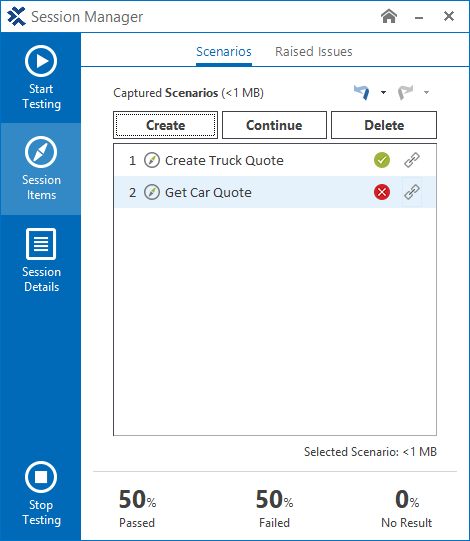
Task: Switch to the Raised Issues tab
Action: pyautogui.click(x=314, y=52)
